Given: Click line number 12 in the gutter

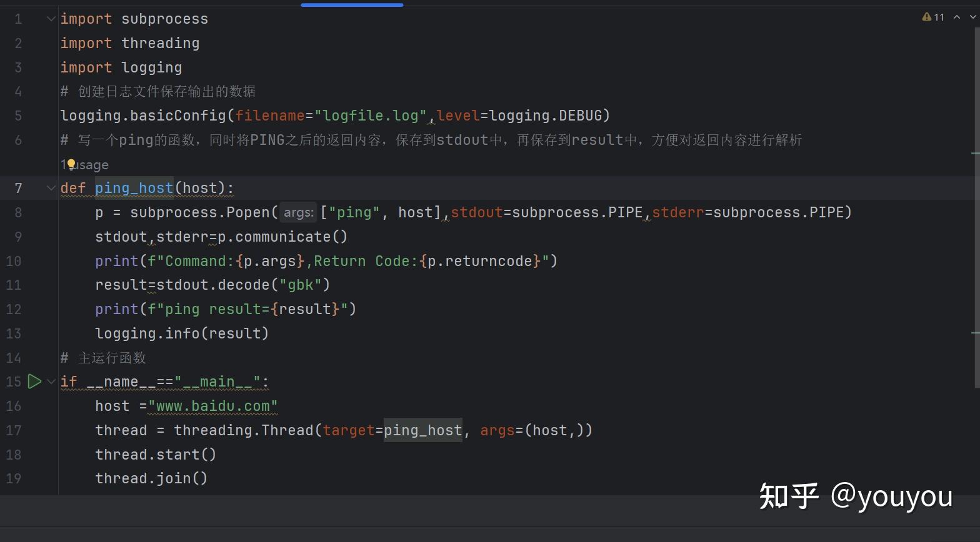Looking at the screenshot, I should point(14,309).
